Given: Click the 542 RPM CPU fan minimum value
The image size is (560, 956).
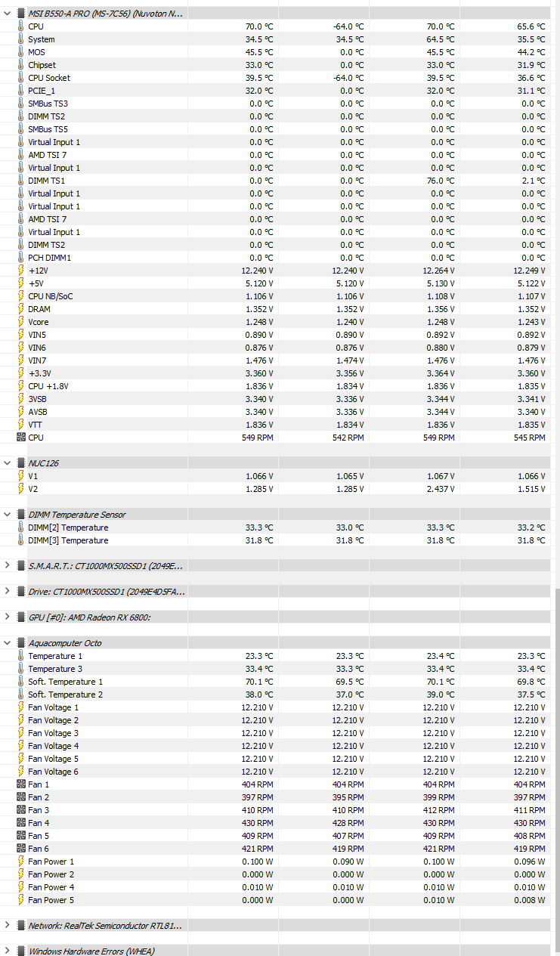Looking at the screenshot, I should pos(348,438).
